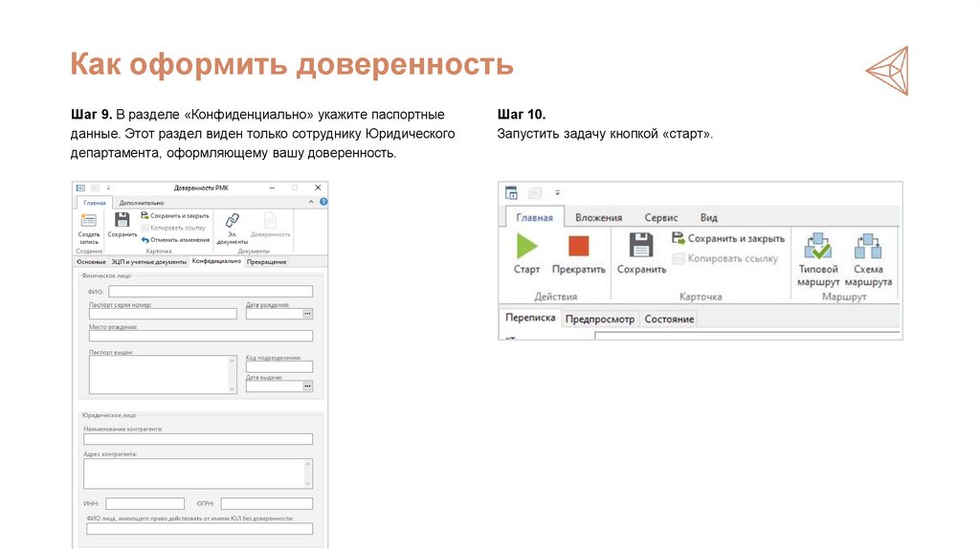Click the Наименование контрагента field
Screen dimensions: 980x549
(198, 439)
